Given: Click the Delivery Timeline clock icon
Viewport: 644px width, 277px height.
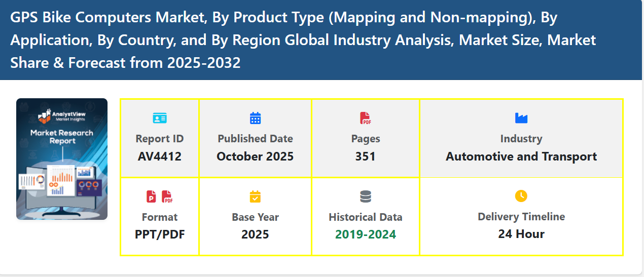Looking at the screenshot, I should click(x=521, y=196).
